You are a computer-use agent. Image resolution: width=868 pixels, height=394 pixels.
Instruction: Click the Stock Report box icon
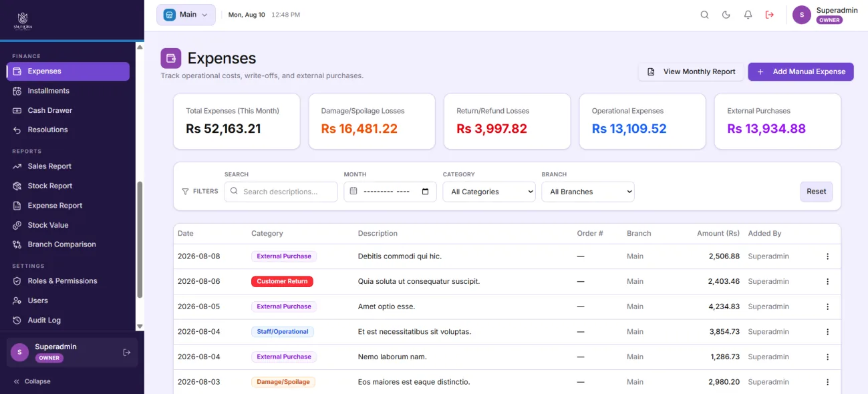(17, 186)
